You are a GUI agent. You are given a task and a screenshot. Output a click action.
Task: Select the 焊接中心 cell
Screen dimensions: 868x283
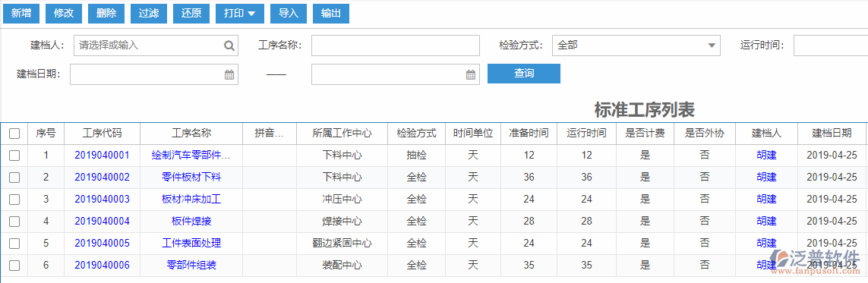(x=342, y=221)
